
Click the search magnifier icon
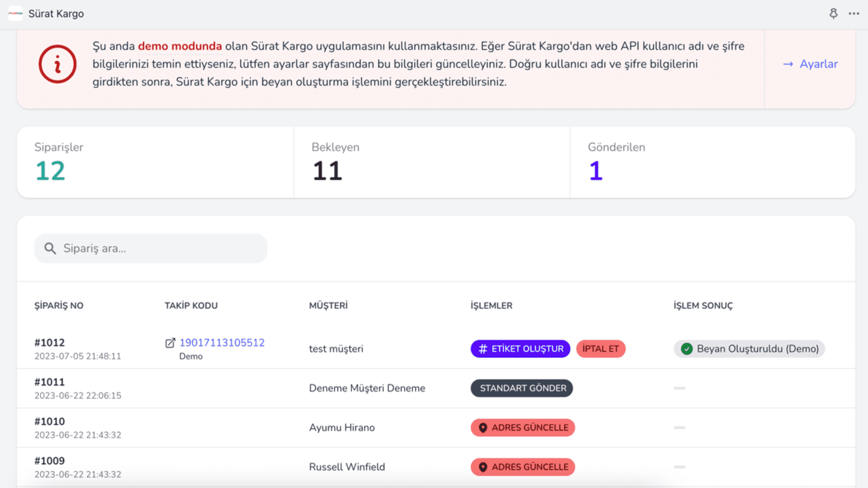tap(50, 248)
